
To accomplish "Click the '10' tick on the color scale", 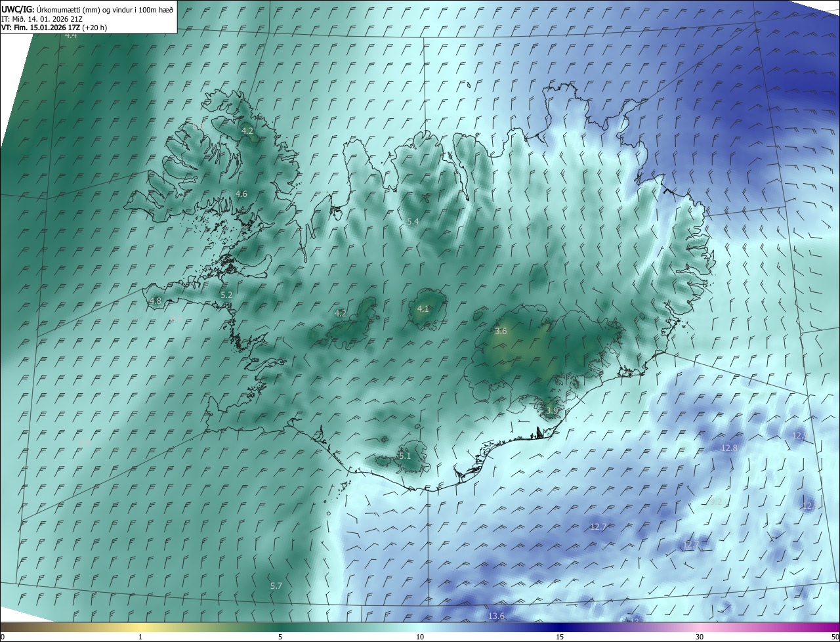I will (420, 637).
